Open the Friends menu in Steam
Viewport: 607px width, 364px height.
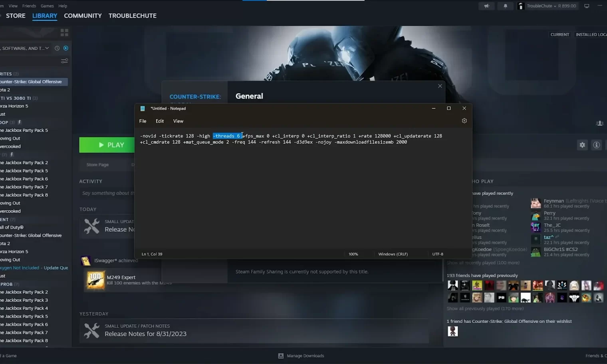point(29,6)
